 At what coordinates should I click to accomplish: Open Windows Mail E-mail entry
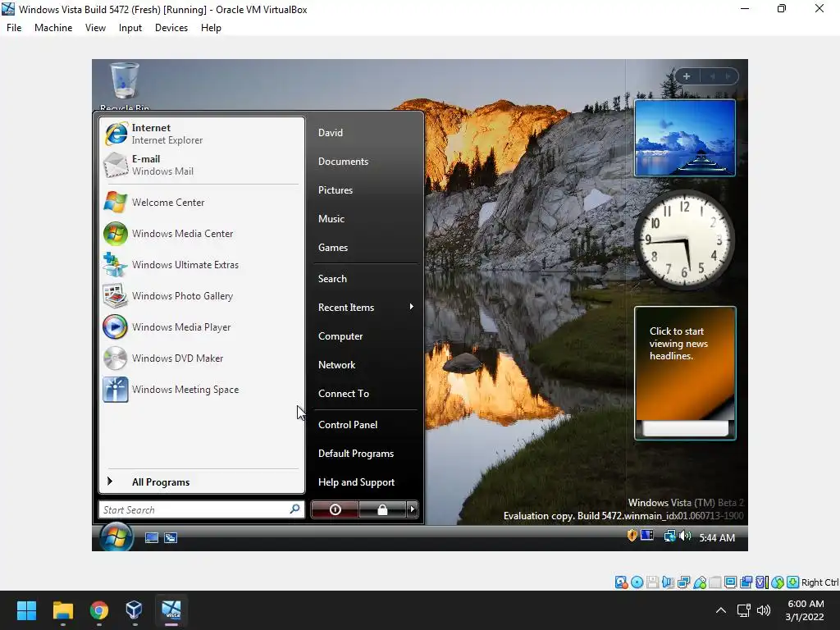pos(202,165)
